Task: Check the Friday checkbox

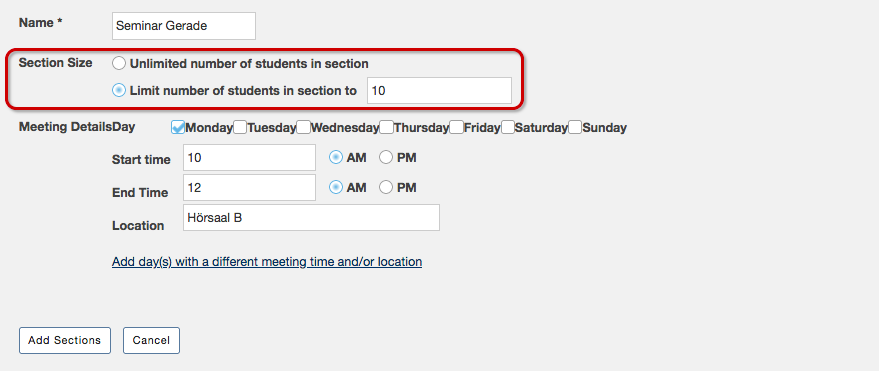Action: tap(456, 128)
